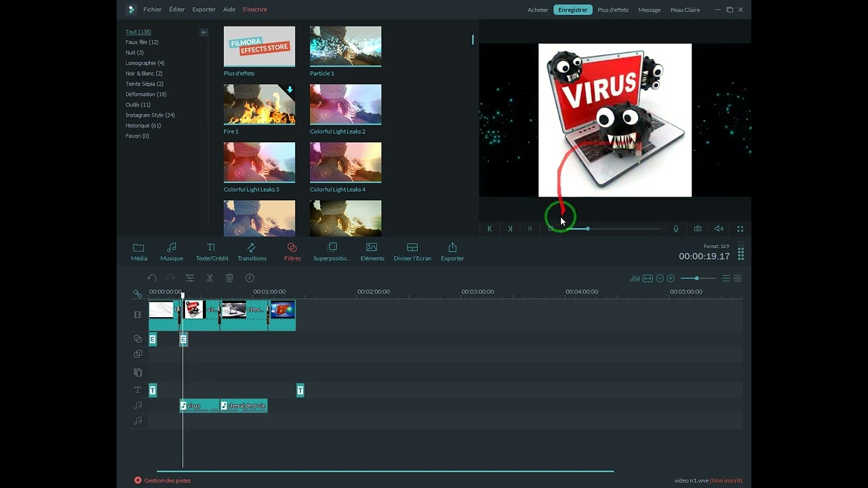Open the Eléments tab
This screenshot has height=488, width=868.
(x=372, y=251)
